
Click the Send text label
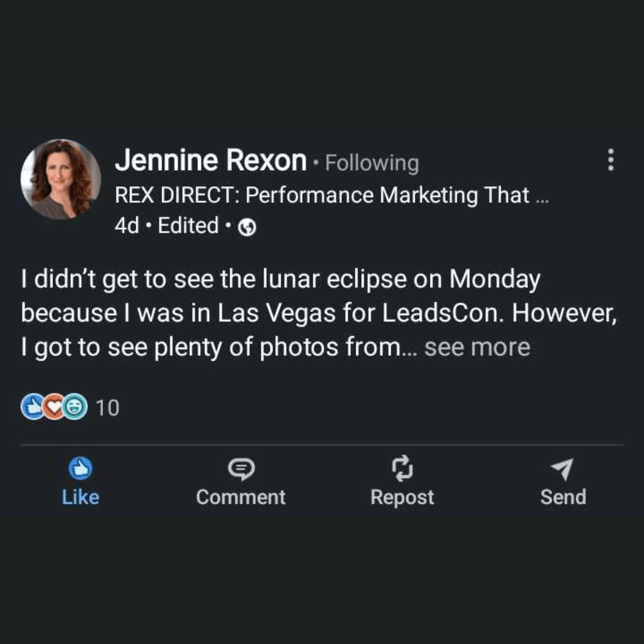tap(563, 497)
